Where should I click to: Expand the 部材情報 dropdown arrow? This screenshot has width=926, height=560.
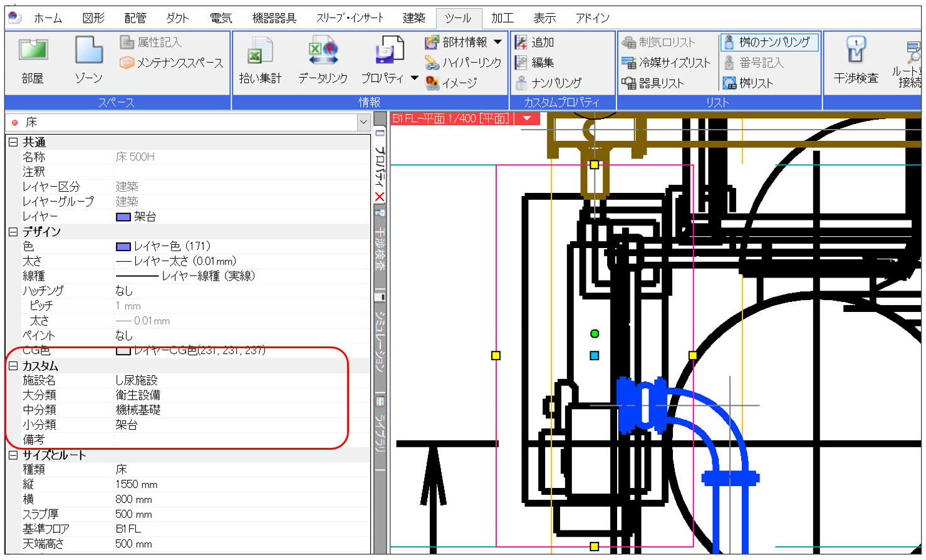pyautogui.click(x=498, y=42)
